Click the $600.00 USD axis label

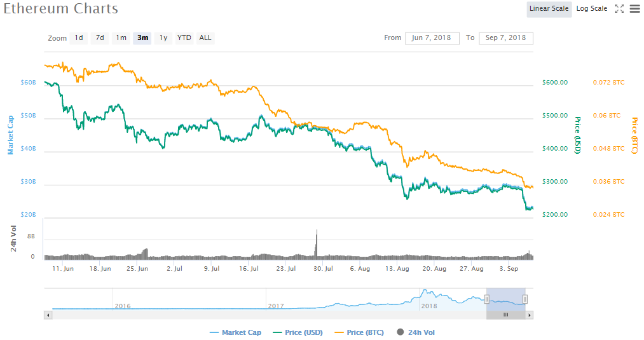(555, 83)
